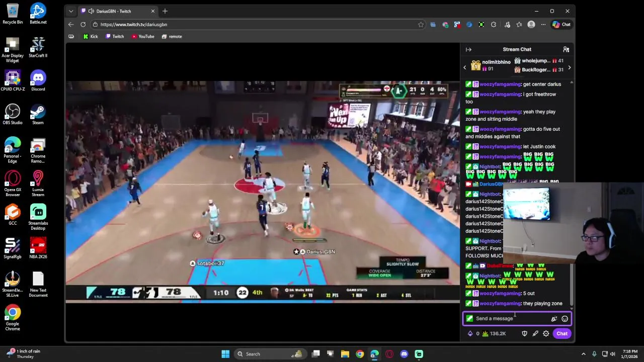Open the mod view sword icon
Image resolution: width=644 pixels, height=362 pixels.
click(x=535, y=333)
